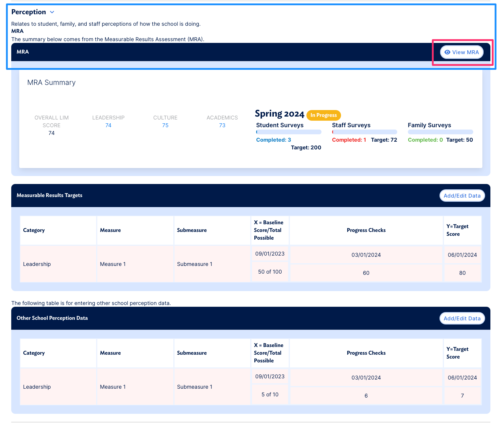Viewport: 504px width, 423px height.
Task: Open the Leadership score 74 link
Action: tap(108, 125)
